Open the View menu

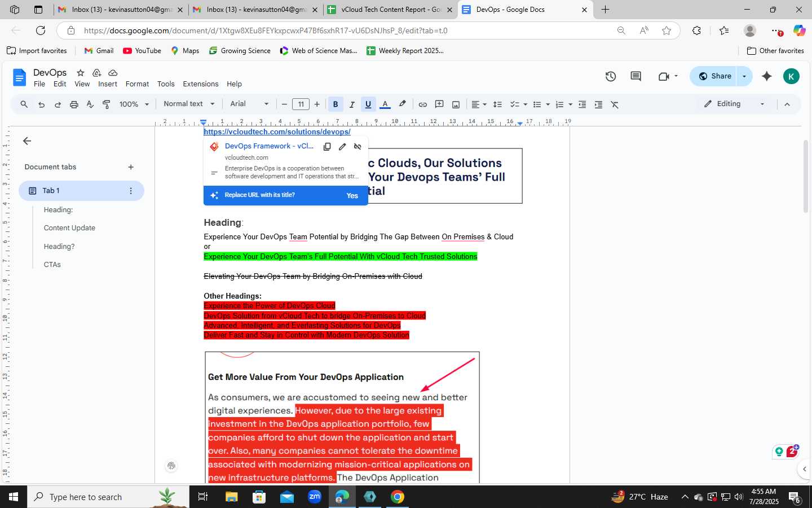[x=82, y=84]
